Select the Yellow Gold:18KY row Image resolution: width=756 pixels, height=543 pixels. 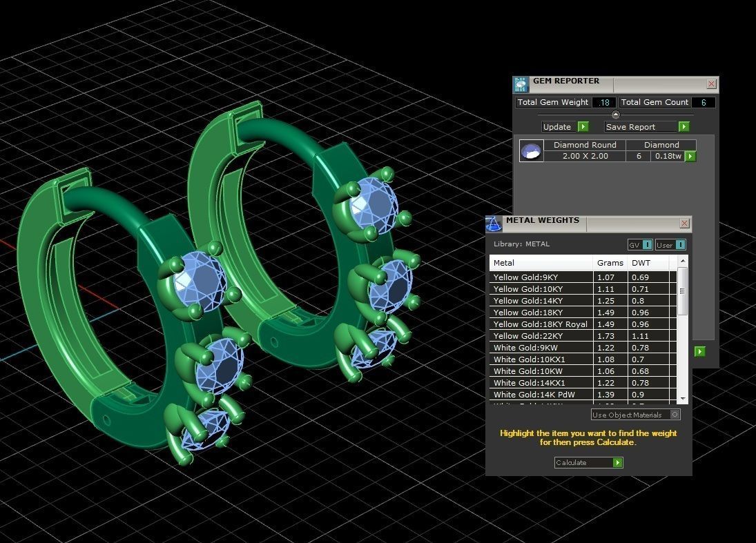(583, 313)
